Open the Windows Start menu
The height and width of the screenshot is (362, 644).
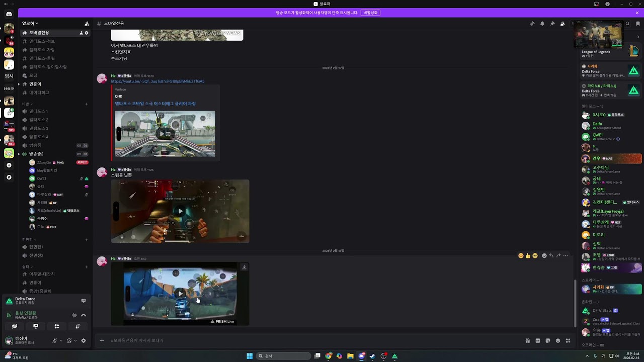(x=250, y=356)
